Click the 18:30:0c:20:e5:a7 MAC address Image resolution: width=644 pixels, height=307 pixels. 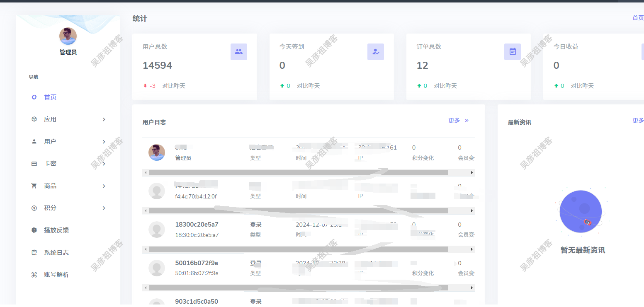point(197,235)
